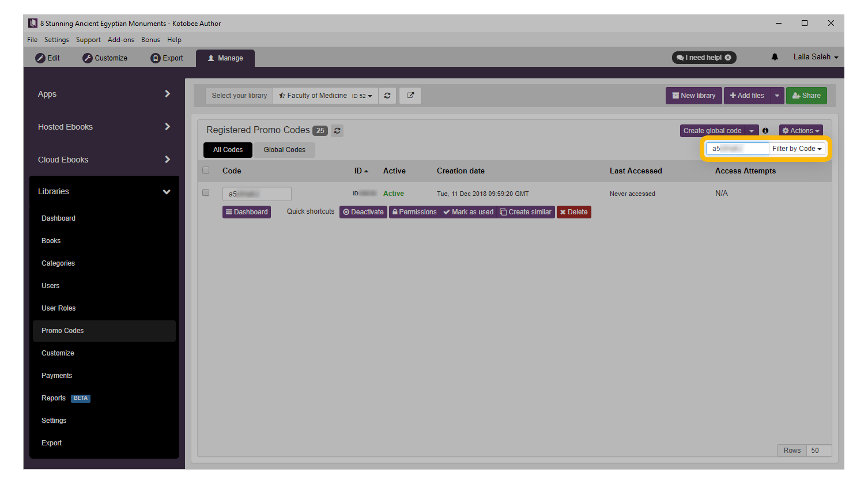Viewport: 868px width, 484px height.
Task: Click the Access Attempts column header
Action: point(745,171)
